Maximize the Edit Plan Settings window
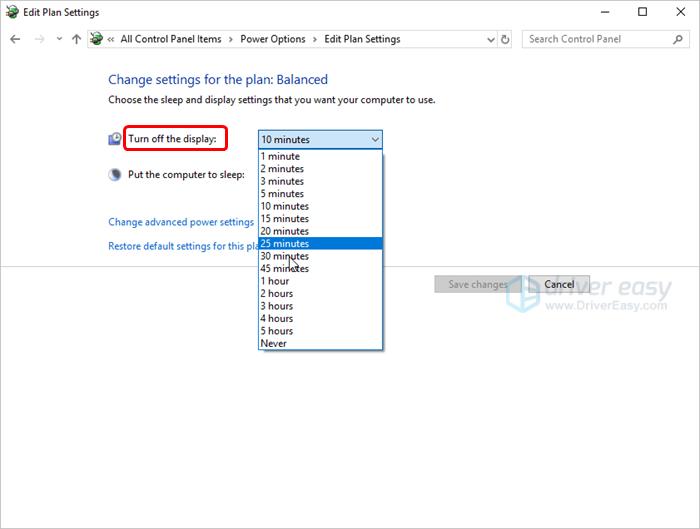The image size is (700, 529). 642,12
